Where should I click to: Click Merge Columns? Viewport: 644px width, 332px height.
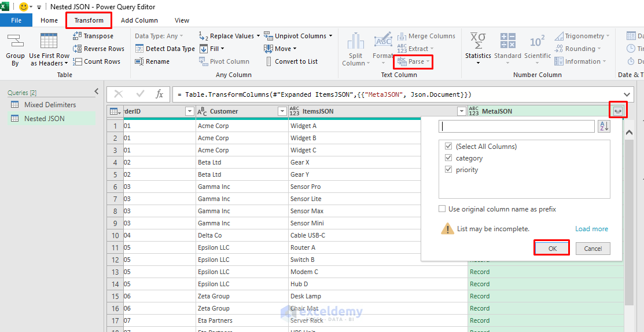[x=426, y=36]
